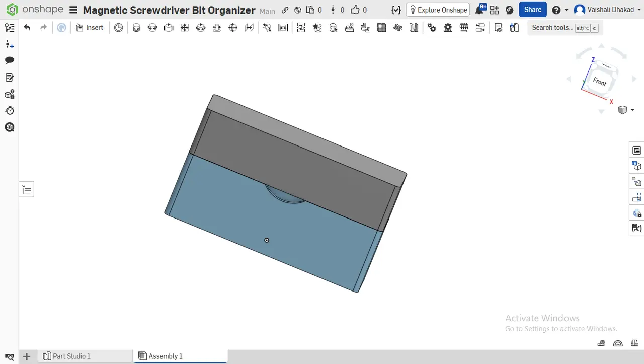Viewport: 644px width, 364px height.
Task: Click the clock-shaped icon after Insert
Action: pos(118,28)
